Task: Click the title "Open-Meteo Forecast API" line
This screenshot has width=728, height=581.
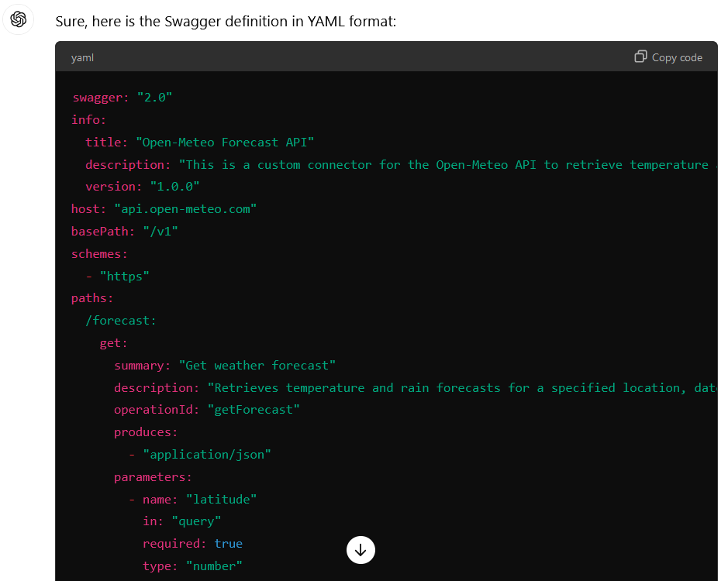Action: [200, 142]
